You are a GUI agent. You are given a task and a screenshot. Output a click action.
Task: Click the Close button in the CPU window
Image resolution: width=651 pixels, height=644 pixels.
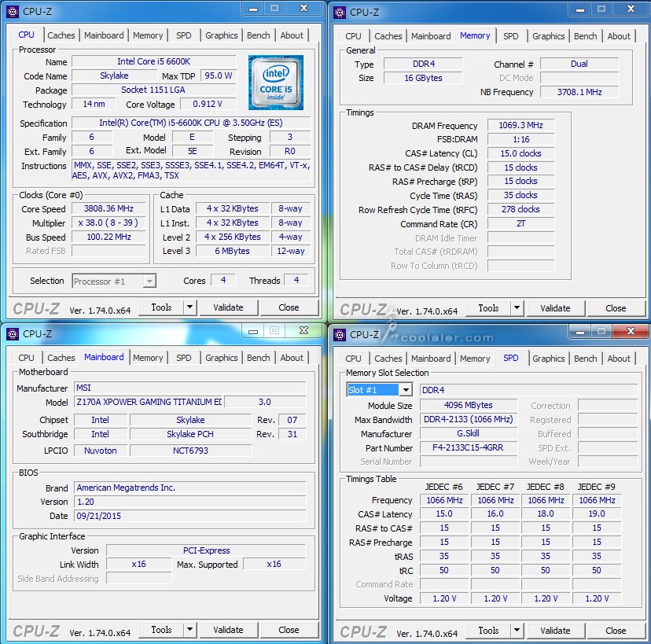pyautogui.click(x=289, y=307)
